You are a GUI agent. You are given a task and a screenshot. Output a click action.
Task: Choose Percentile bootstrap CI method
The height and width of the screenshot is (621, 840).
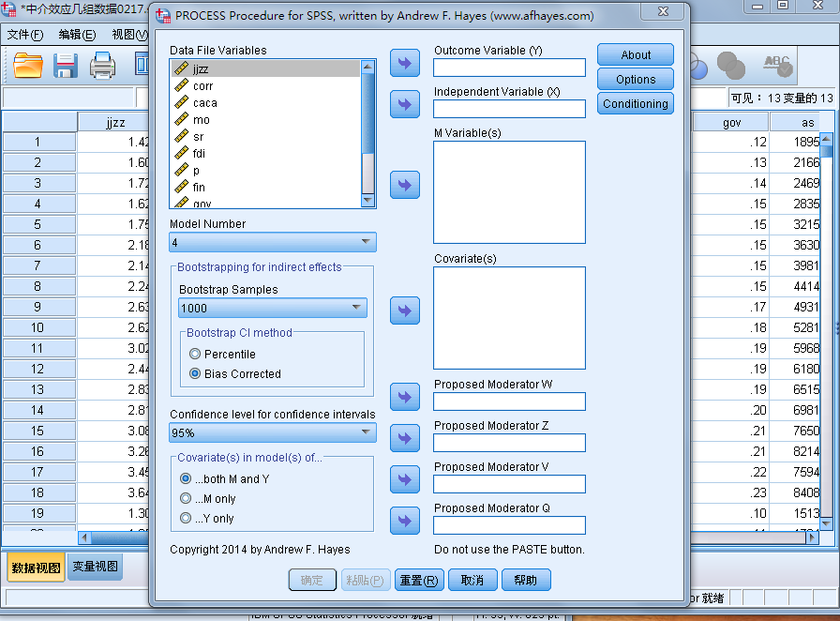point(195,354)
